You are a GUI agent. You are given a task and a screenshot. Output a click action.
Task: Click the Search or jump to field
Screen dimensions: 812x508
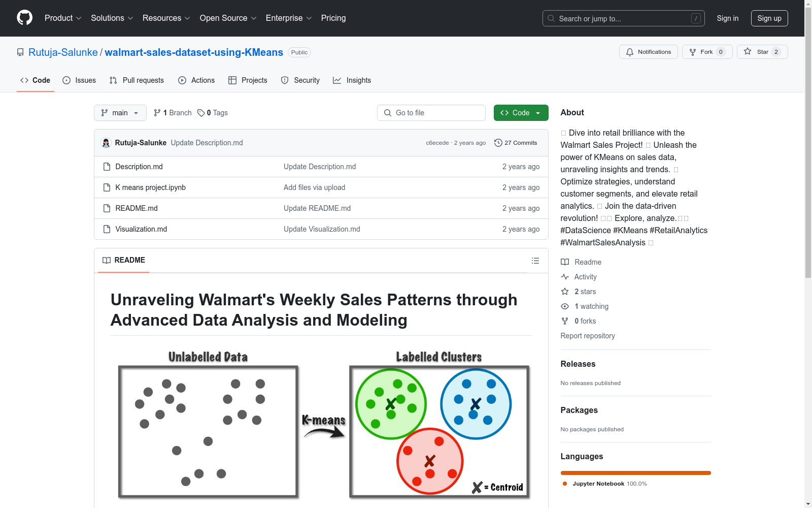point(624,18)
